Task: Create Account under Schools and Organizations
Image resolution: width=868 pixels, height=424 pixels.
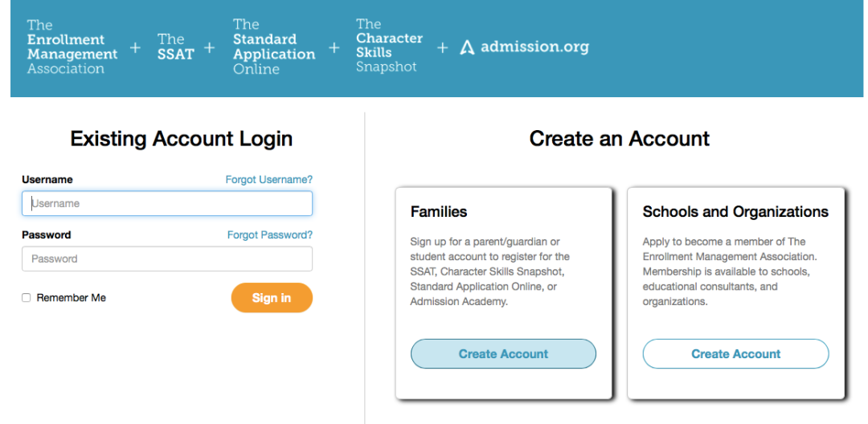Action: point(735,354)
